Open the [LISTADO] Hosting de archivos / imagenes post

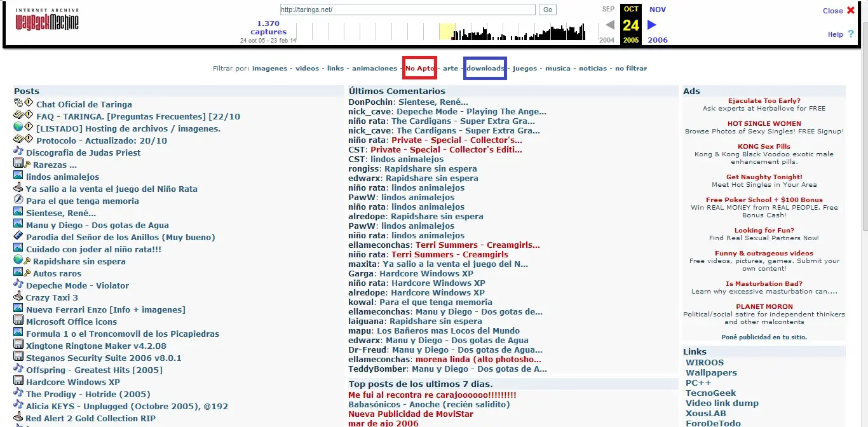[x=128, y=128]
